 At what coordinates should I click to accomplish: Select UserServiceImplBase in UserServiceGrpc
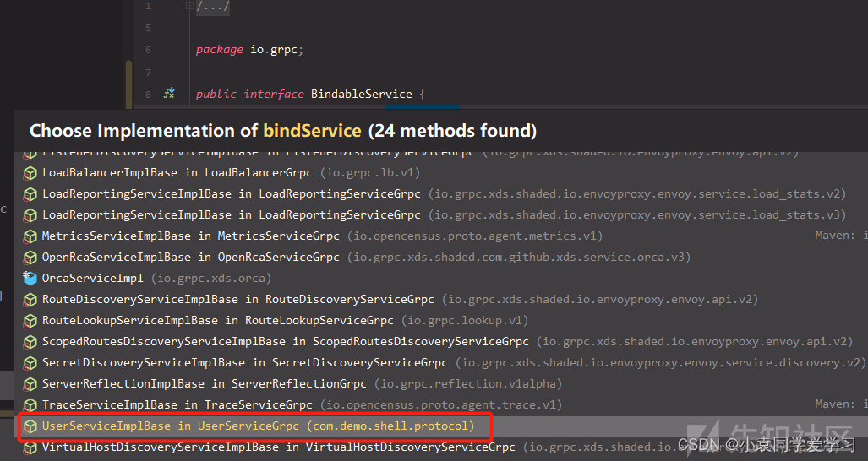click(443, 426)
